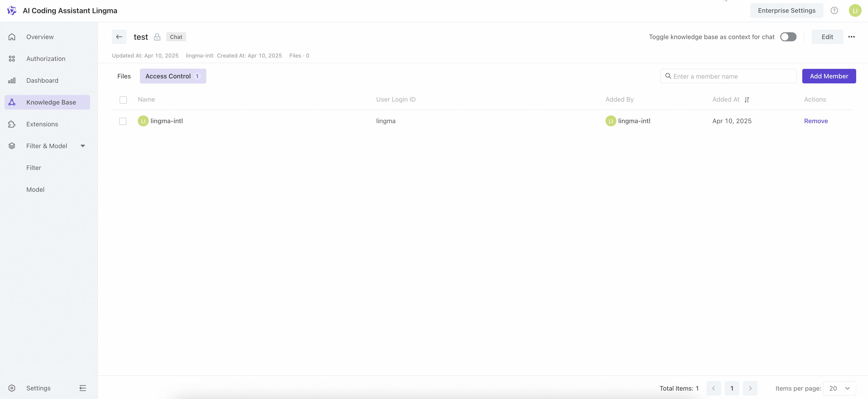Select the lingma-intl row checkbox
868x399 pixels.
click(x=123, y=121)
